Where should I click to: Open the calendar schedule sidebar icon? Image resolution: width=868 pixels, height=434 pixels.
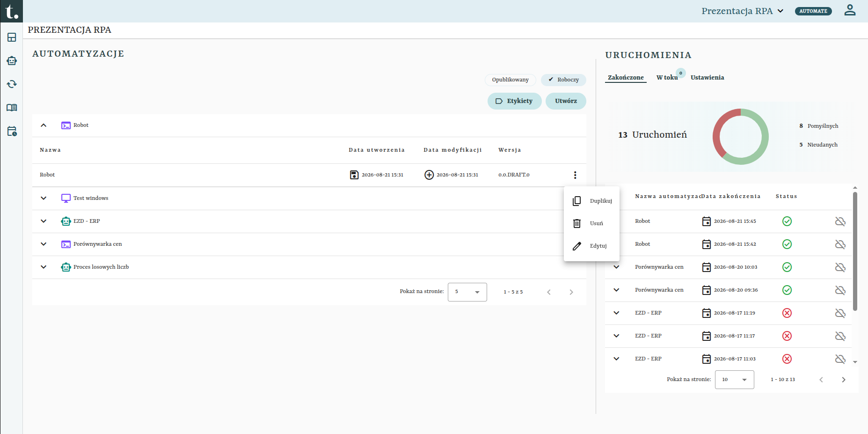point(12,131)
